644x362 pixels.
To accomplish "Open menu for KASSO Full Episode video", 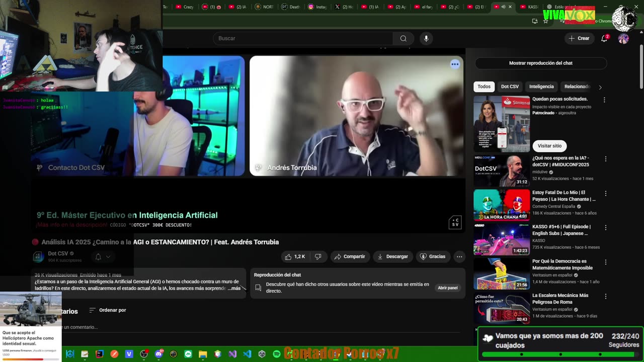I will [605, 228].
